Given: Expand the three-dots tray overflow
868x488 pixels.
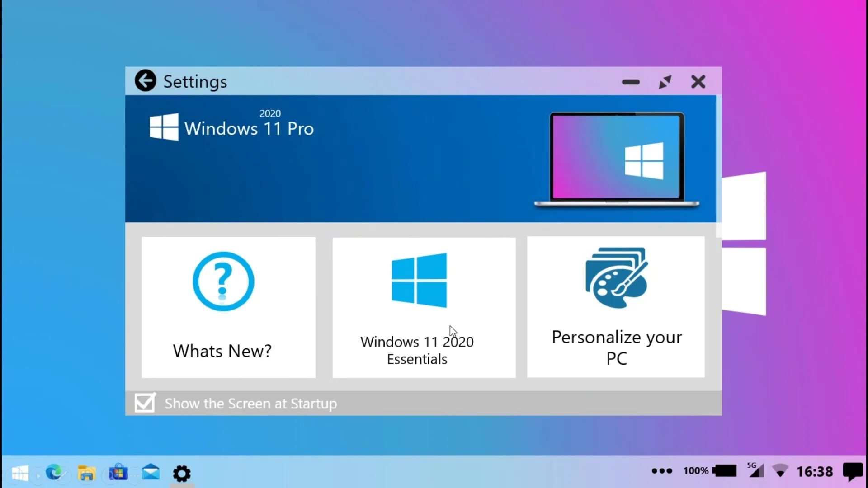Looking at the screenshot, I should click(x=661, y=471).
